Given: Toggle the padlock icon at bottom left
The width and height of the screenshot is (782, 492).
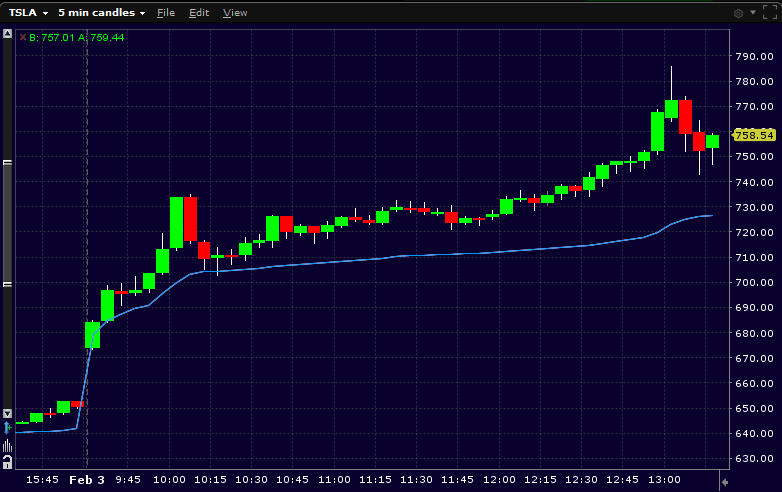Looking at the screenshot, I should [7, 462].
